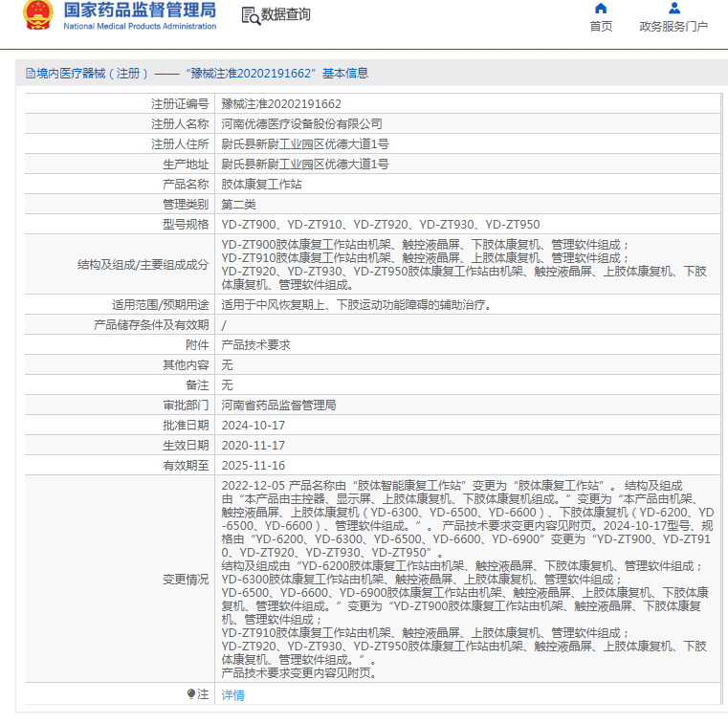The height and width of the screenshot is (724, 728).
Task: Select 河南优德医疗设备股份有限公司 value
Action: pyautogui.click(x=301, y=124)
